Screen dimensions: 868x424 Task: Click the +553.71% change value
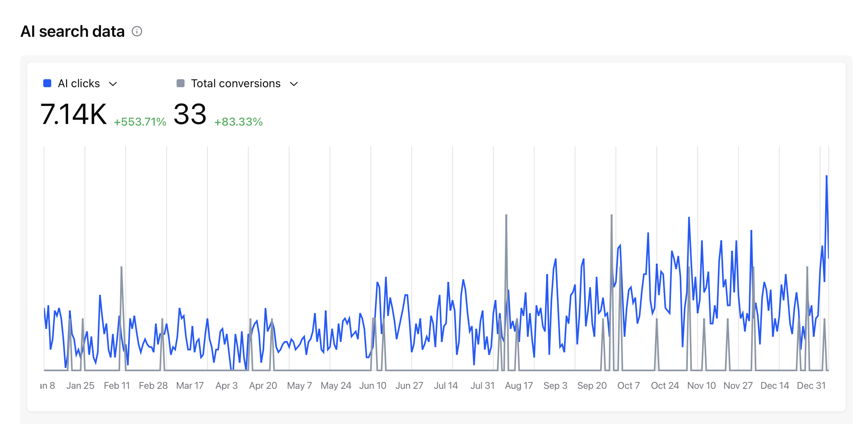click(140, 122)
